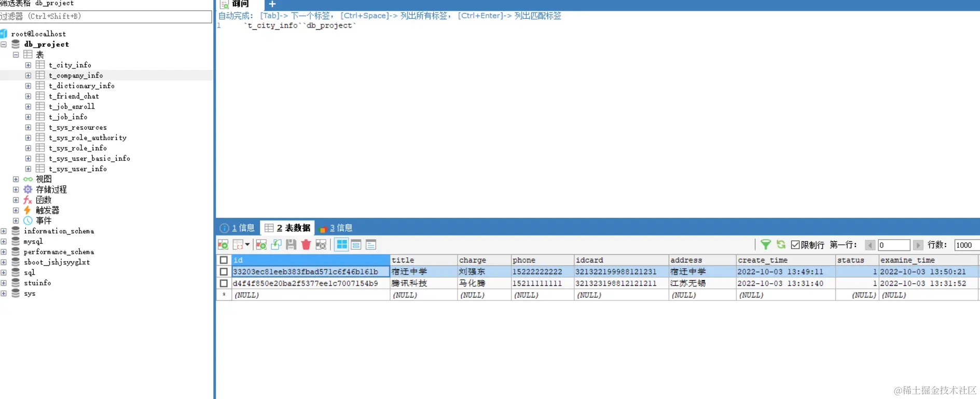Expand the t_job_info table node
This screenshot has height=399, width=980.
coord(29,117)
